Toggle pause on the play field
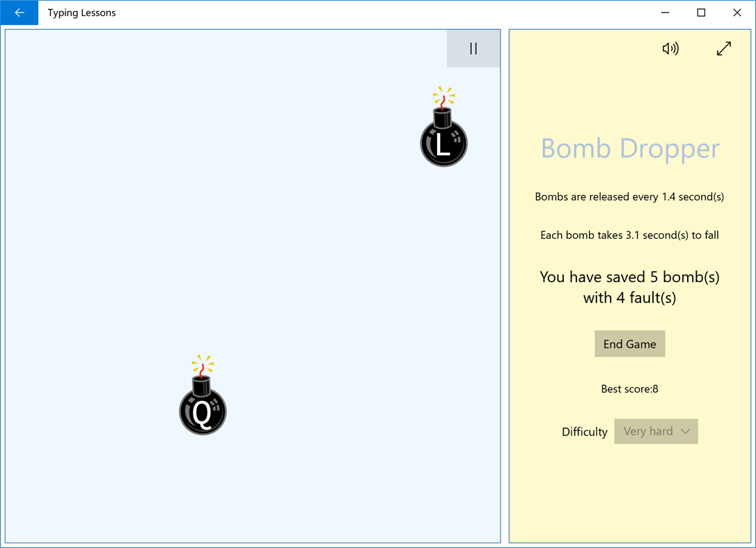This screenshot has height=548, width=756. click(x=473, y=48)
